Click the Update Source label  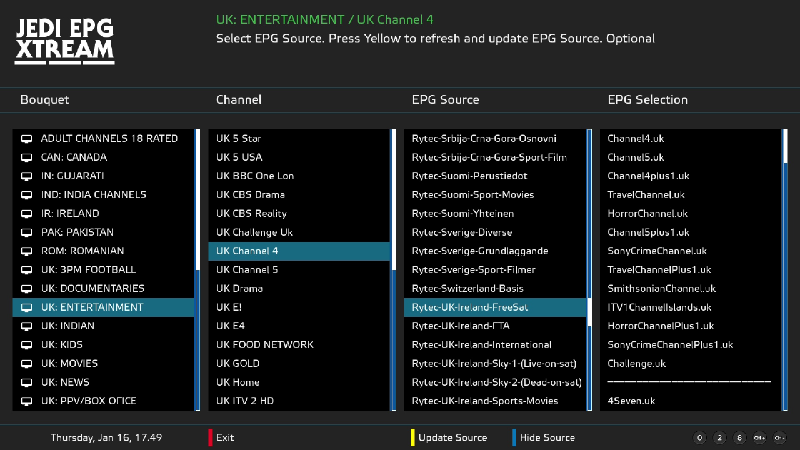[453, 438]
